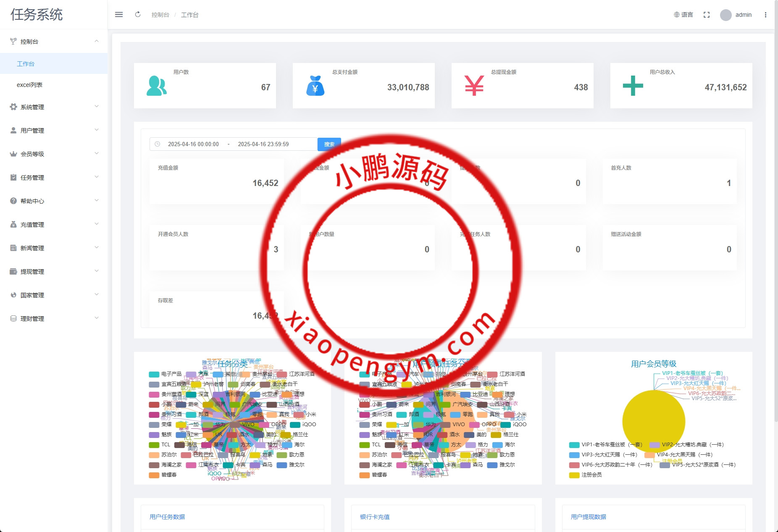The height and width of the screenshot is (532, 778).
Task: Click the admin user avatar
Action: [725, 15]
